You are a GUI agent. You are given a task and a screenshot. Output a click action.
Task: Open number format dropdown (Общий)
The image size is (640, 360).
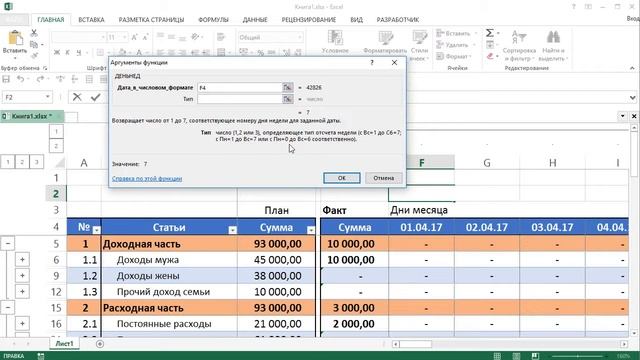point(300,38)
